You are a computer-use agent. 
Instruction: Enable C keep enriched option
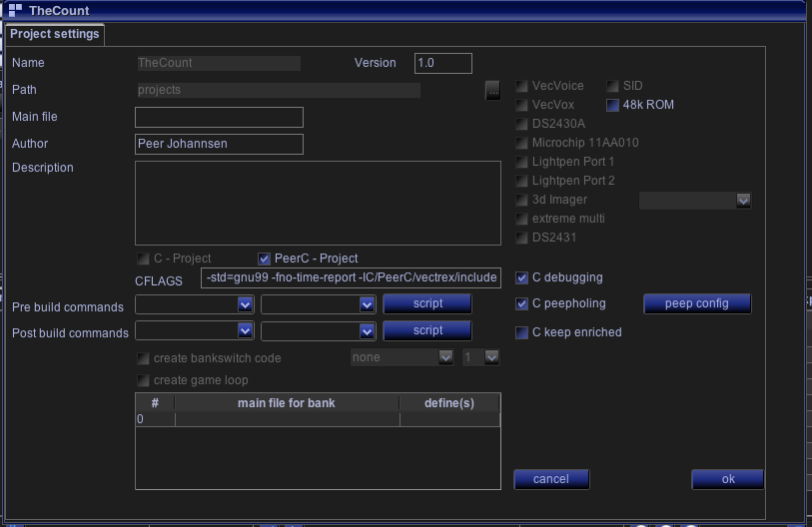pyautogui.click(x=521, y=332)
